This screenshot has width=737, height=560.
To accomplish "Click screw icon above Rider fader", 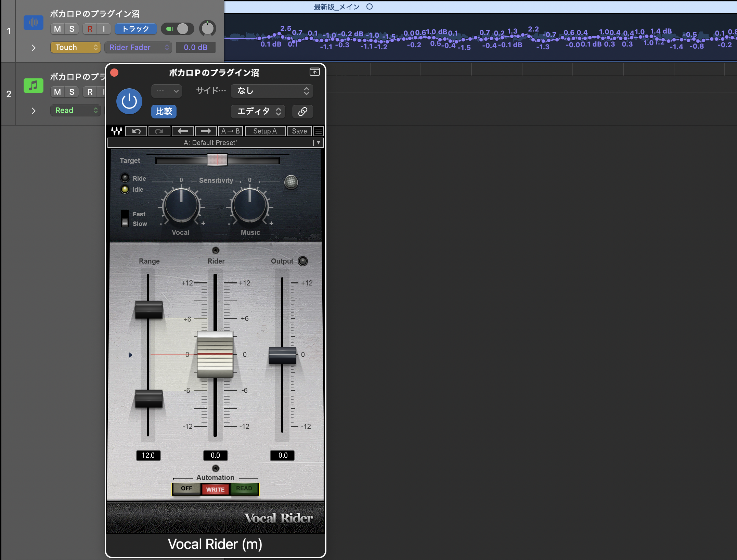I will tap(216, 250).
